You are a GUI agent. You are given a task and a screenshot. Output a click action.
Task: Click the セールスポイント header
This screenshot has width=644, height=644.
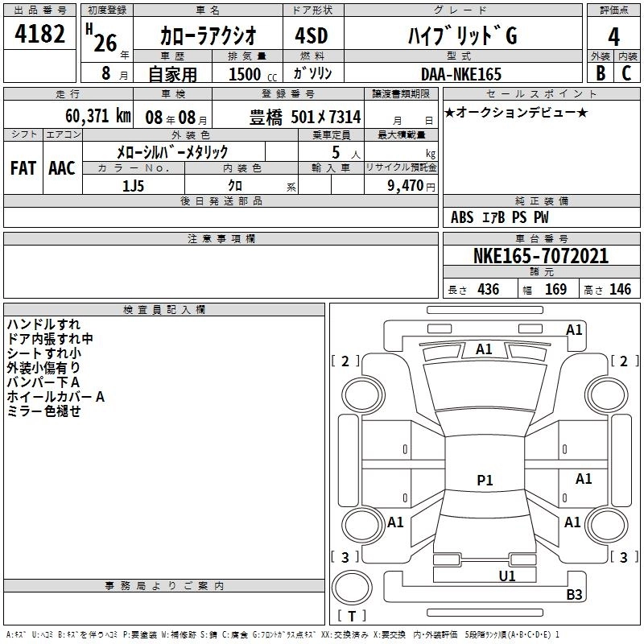tap(541, 93)
